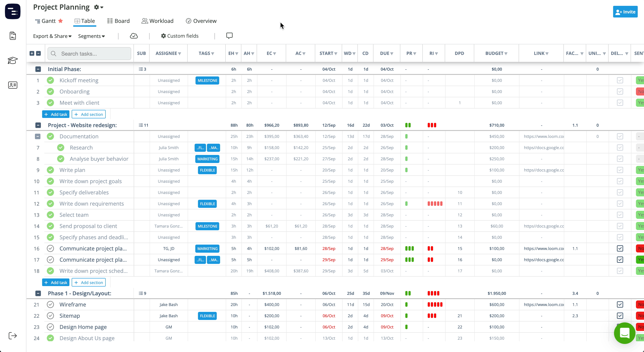Switch to the Board tab
Screen dimensions: 644x352
(118, 21)
